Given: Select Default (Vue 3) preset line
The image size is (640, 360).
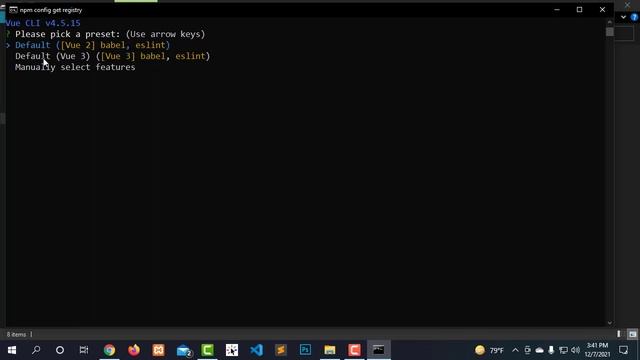Looking at the screenshot, I should (x=113, y=56).
